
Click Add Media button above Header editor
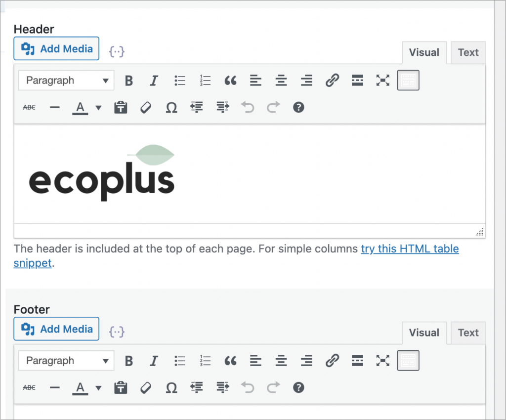click(56, 49)
